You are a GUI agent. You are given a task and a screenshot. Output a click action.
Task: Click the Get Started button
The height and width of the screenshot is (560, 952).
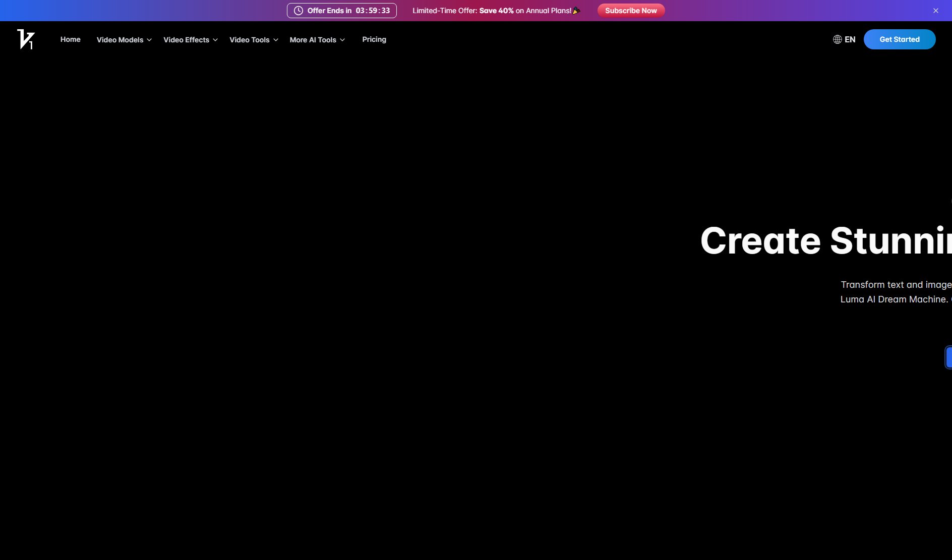click(899, 39)
